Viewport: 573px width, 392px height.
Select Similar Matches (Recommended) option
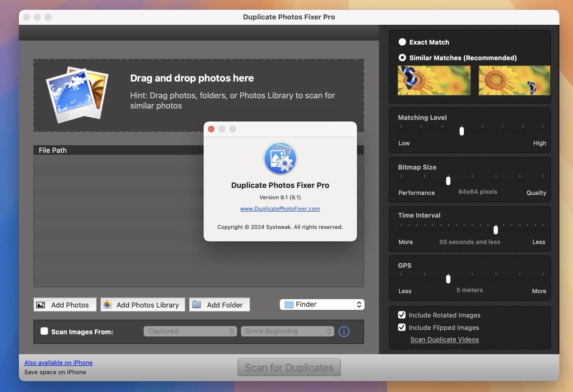pos(402,58)
